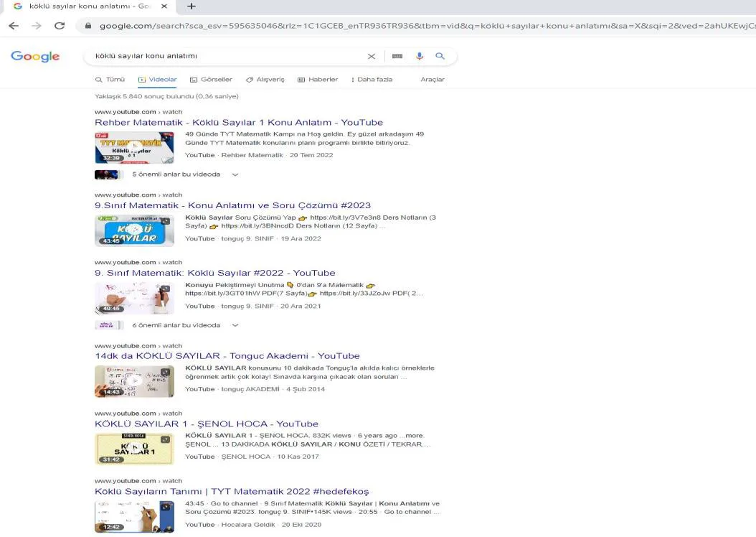
Task: Switch to the Tümü results tab
Action: (x=110, y=80)
